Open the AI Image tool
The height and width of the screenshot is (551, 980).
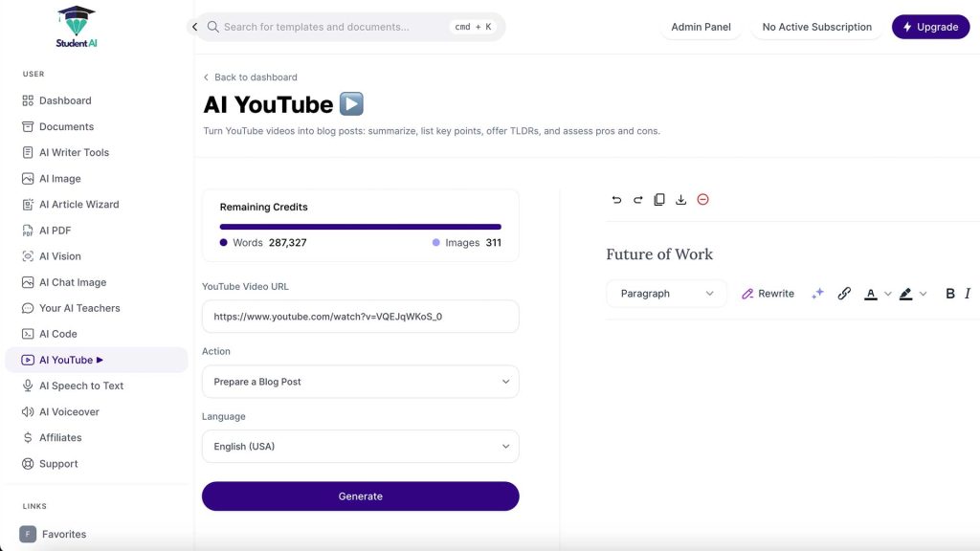(x=59, y=178)
